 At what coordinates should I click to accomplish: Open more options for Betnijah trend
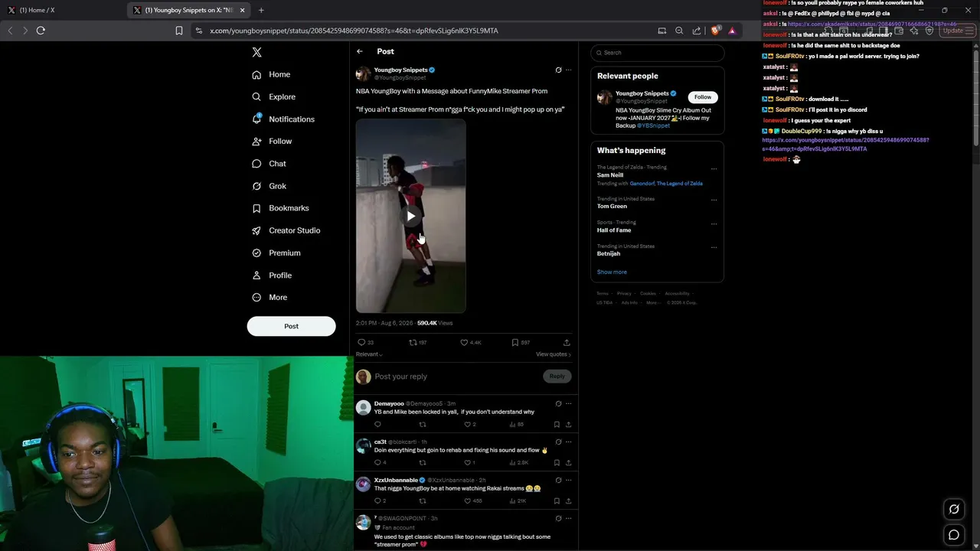coord(714,247)
